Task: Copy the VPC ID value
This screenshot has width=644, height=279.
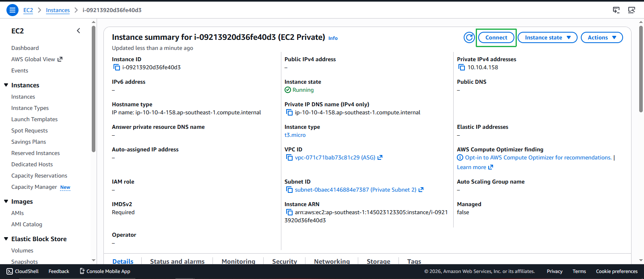Action: pyautogui.click(x=289, y=157)
